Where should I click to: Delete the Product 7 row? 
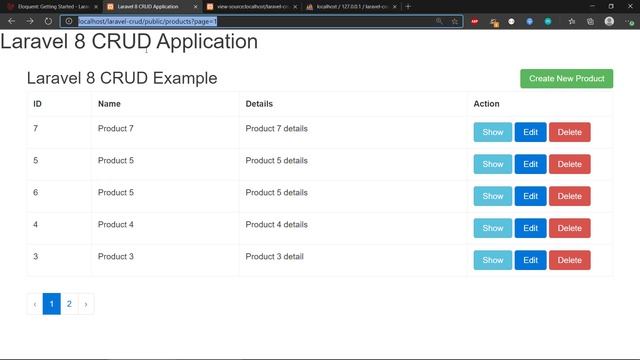tap(569, 132)
